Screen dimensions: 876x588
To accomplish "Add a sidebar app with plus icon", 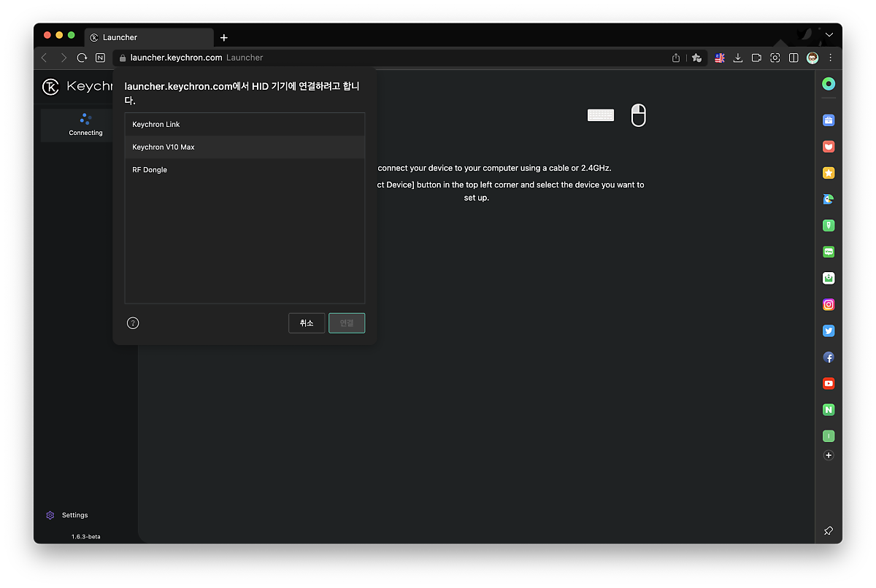I will (x=829, y=455).
